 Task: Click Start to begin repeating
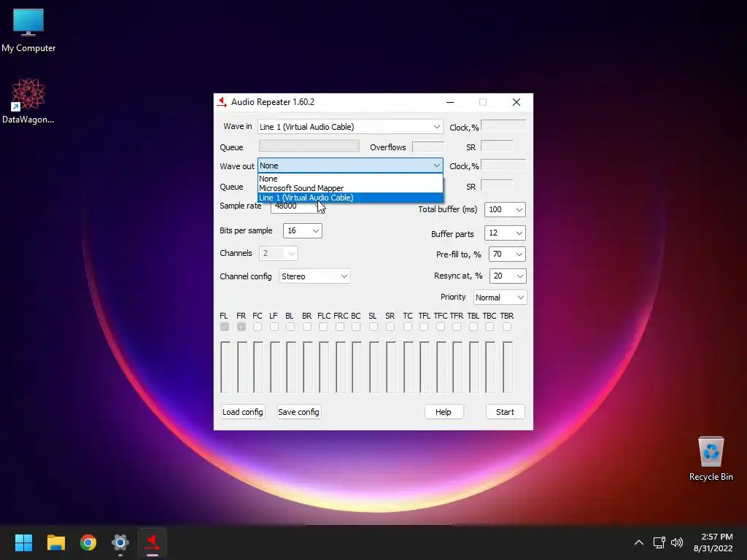point(505,412)
